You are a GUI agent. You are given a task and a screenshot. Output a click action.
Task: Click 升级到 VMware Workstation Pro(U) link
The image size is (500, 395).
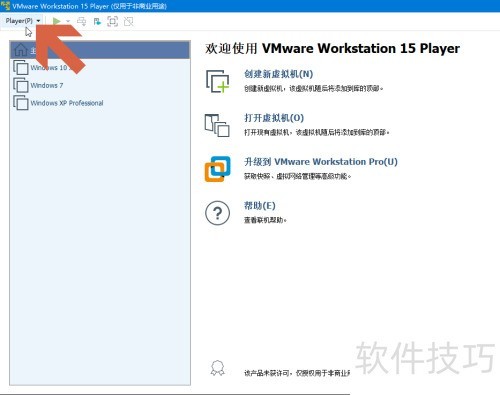(x=321, y=162)
